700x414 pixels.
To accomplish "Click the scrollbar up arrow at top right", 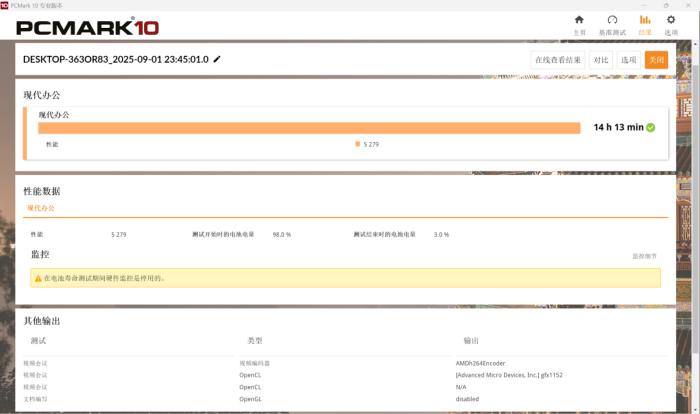I will pos(694,44).
